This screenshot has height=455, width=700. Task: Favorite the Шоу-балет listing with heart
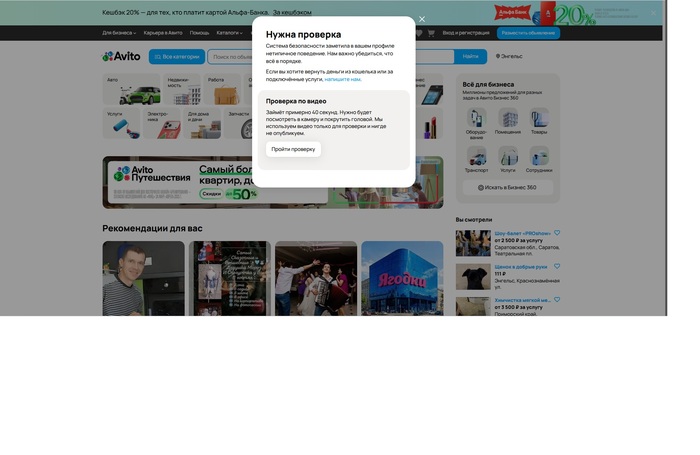(557, 233)
